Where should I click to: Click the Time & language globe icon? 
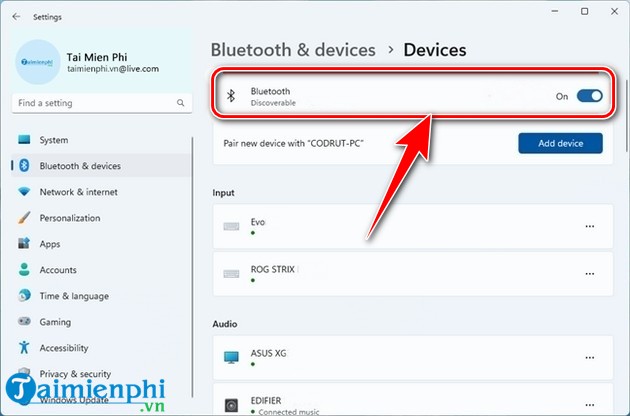(x=24, y=296)
